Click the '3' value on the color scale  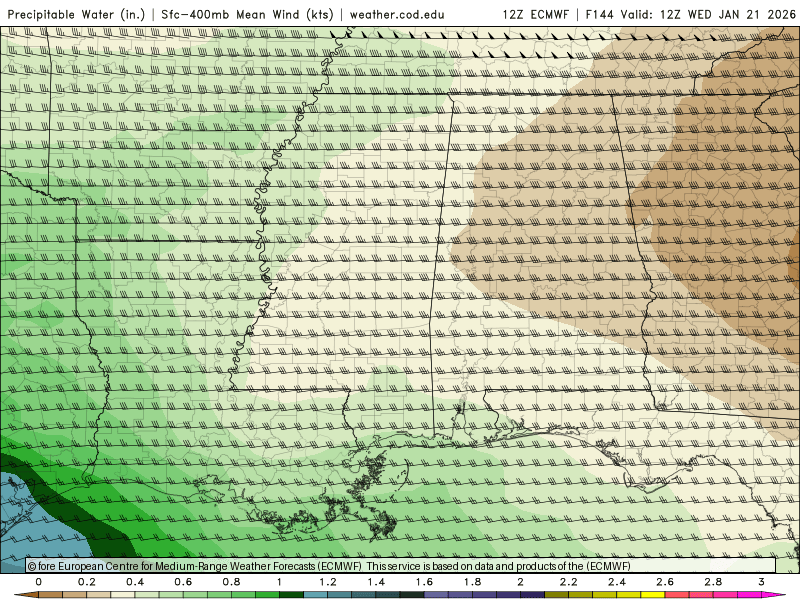tap(761, 582)
